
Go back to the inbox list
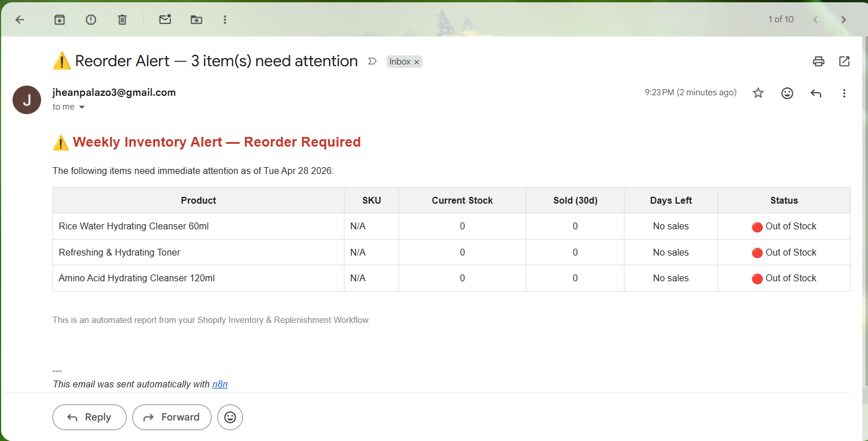click(x=20, y=19)
